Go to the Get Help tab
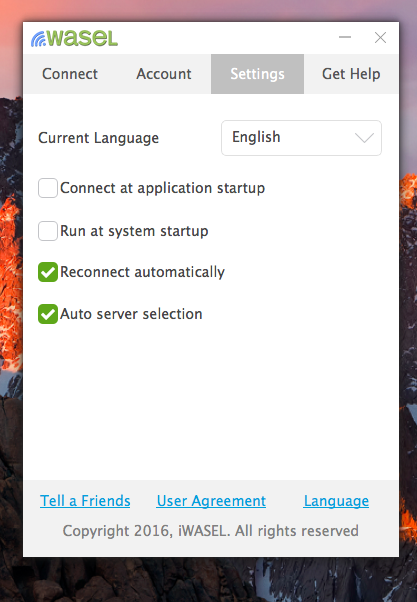 click(x=351, y=74)
